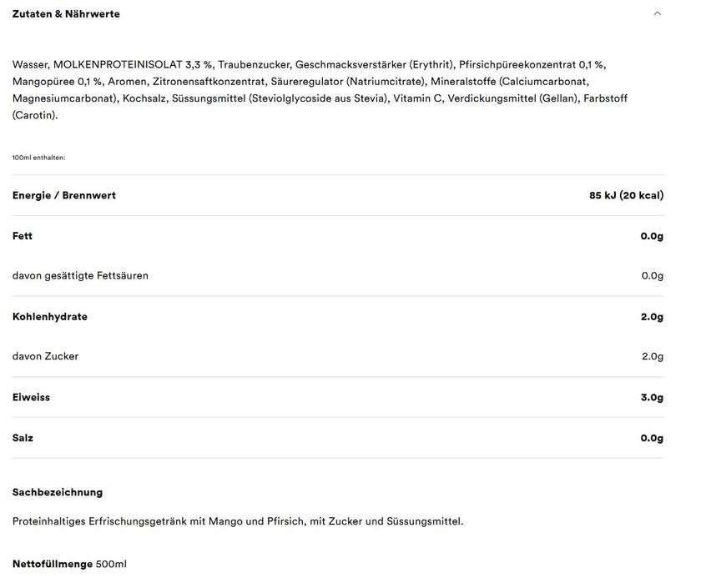Click the Sachbezeichnung heading
This screenshot has width=701, height=588.
coord(58,492)
